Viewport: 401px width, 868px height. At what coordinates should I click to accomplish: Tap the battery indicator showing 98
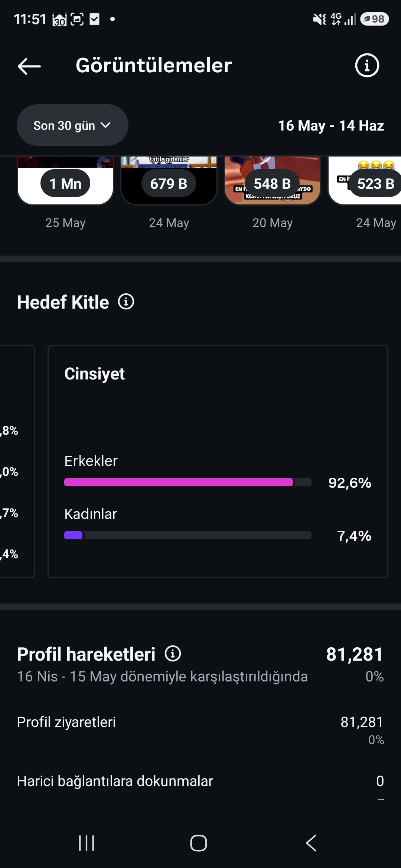point(375,19)
